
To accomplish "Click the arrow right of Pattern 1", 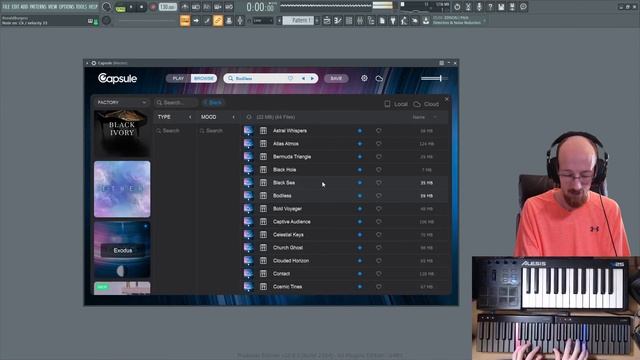I will pyautogui.click(x=317, y=20).
